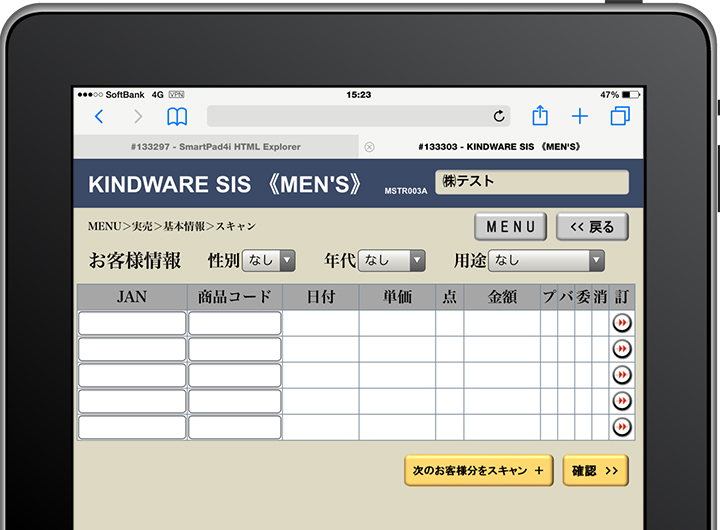Click the MSTR003A screen code
Viewport: 720px width, 530px height.
405,191
